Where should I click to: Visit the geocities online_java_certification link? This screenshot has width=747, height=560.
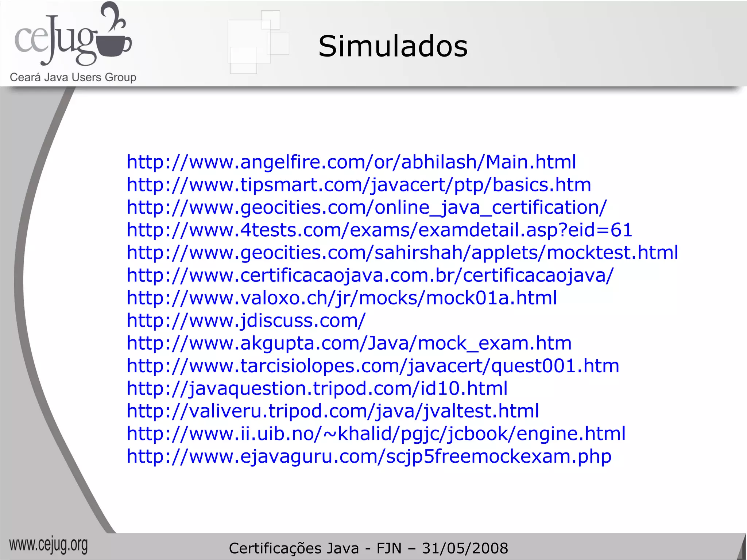[367, 208]
